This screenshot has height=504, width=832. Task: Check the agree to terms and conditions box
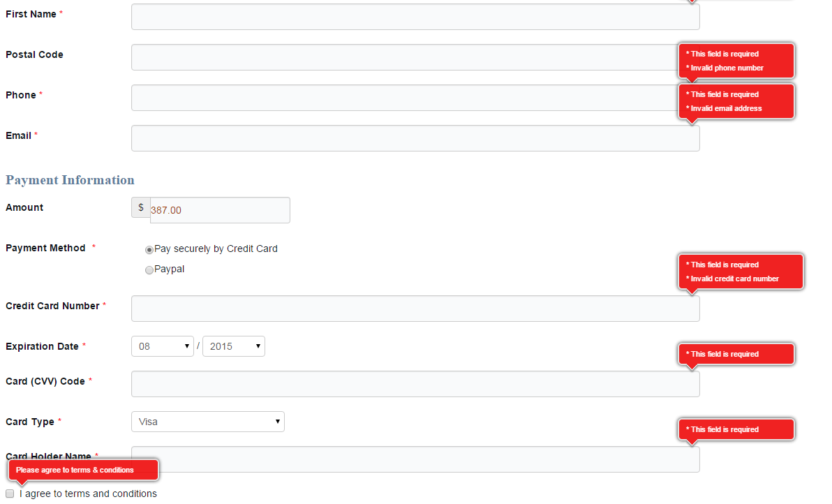tap(10, 494)
